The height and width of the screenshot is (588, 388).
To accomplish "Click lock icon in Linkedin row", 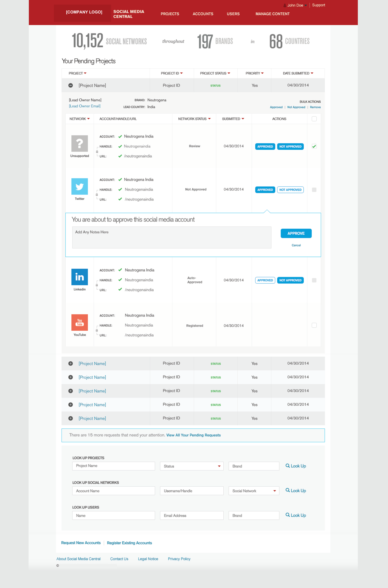I will (97, 285).
